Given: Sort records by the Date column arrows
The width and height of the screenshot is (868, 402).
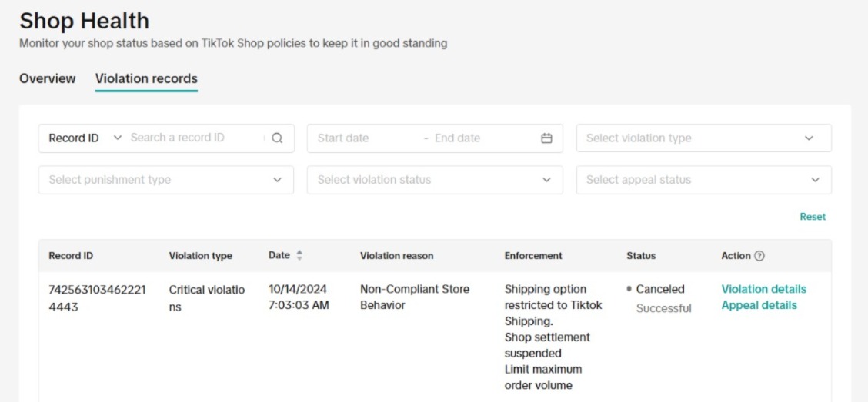Looking at the screenshot, I should (x=299, y=256).
